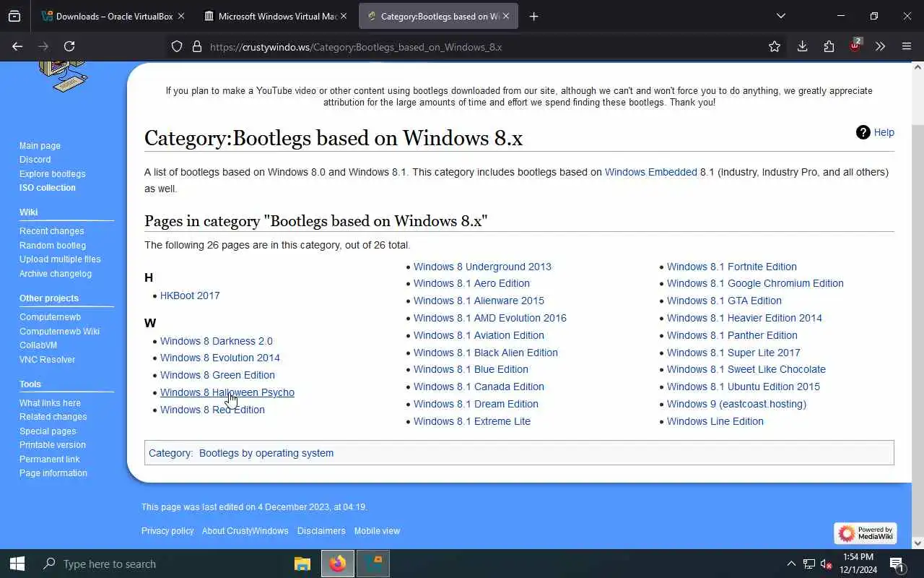Click the muted volume tray icon

pyautogui.click(x=827, y=564)
